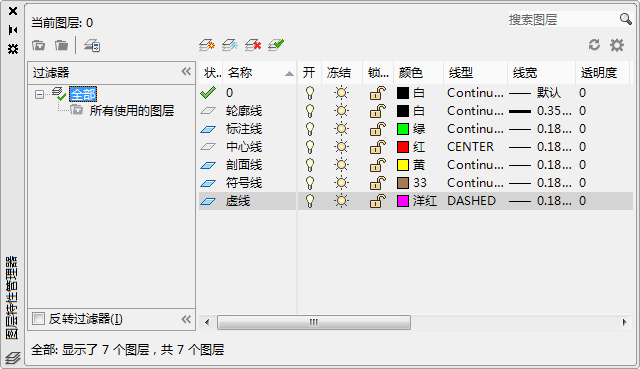Screen dimensions: 640x369
Task: Turn off the 轮廓线 layer bulb
Action: (310, 111)
